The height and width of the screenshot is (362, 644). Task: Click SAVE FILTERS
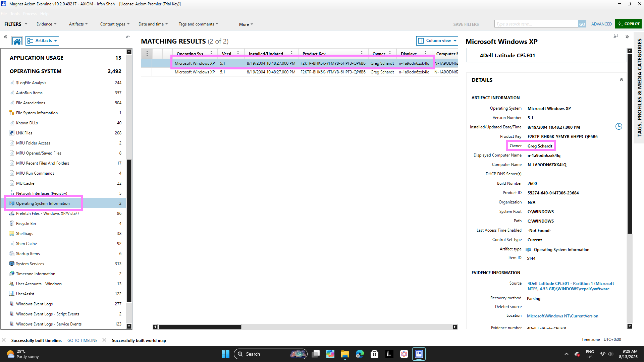(x=466, y=24)
